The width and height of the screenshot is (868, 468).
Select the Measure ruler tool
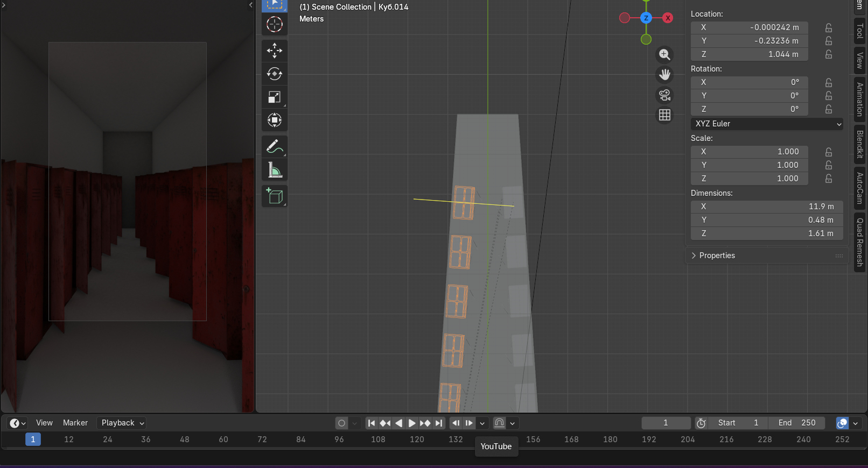coord(275,170)
